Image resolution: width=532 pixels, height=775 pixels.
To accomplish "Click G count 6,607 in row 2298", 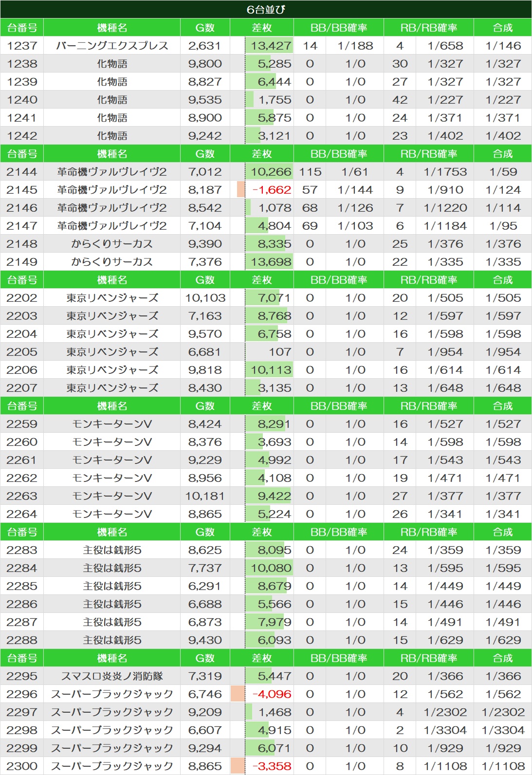I will pyautogui.click(x=205, y=730).
